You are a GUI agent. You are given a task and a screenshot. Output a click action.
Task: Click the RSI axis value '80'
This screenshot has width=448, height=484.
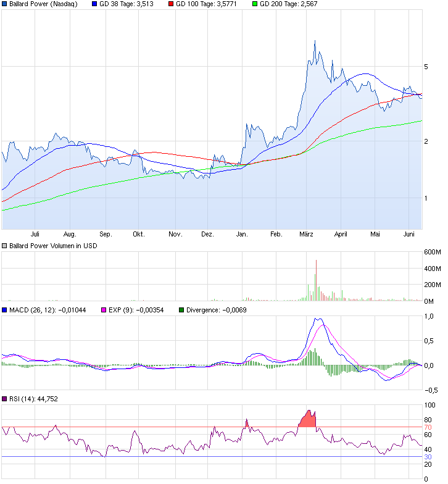[428, 420]
